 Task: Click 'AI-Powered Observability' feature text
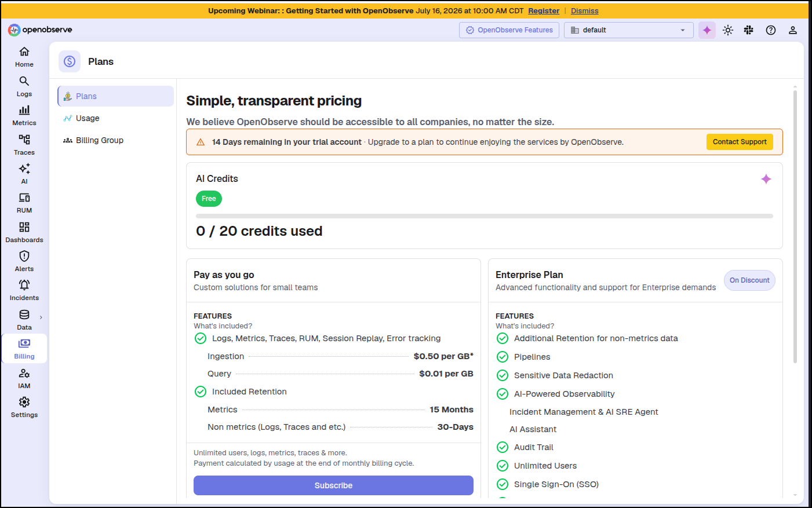coord(565,394)
